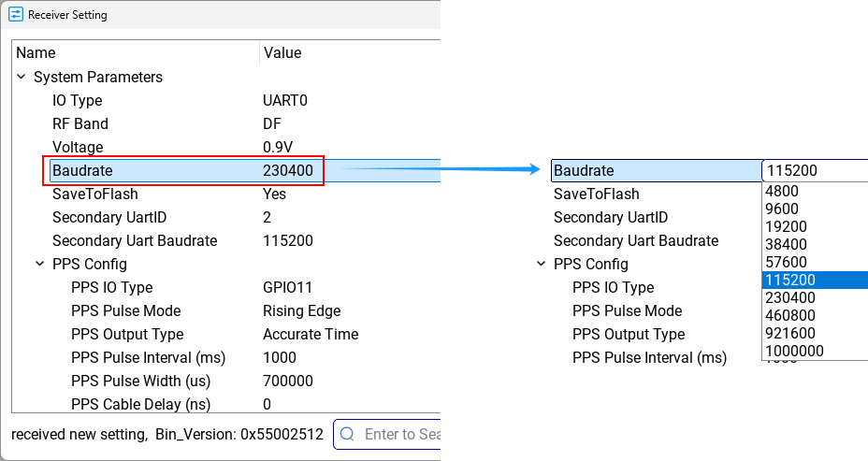868x461 pixels.
Task: Click the Enter to Search field
Action: pyautogui.click(x=387, y=434)
